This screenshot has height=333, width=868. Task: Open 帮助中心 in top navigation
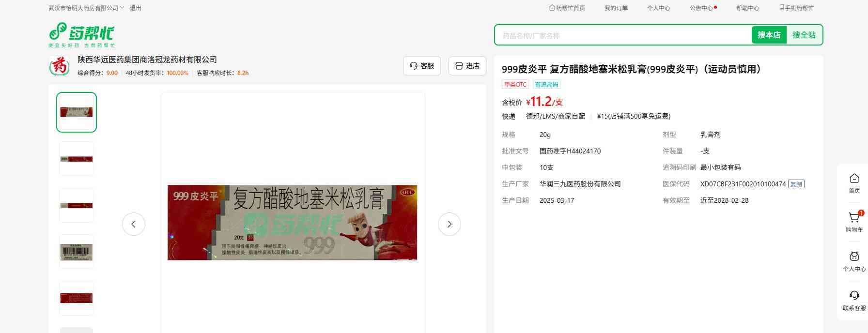tap(747, 8)
